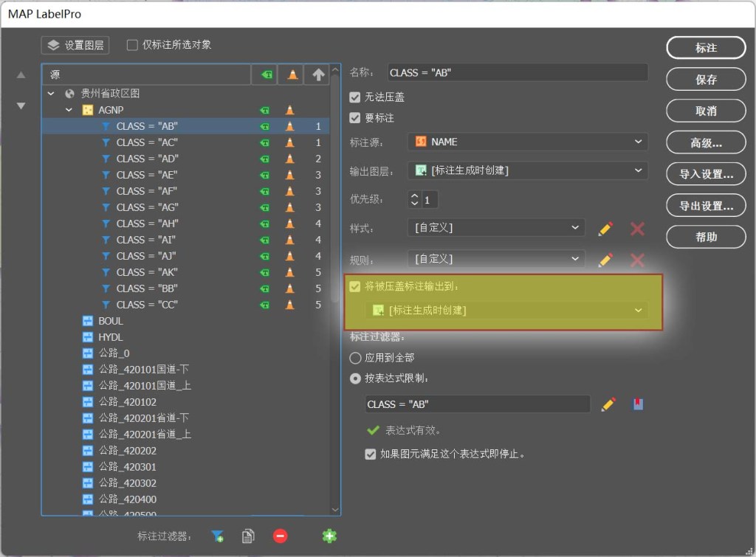
Task: Move selected item up with the up triangle
Action: point(21,75)
